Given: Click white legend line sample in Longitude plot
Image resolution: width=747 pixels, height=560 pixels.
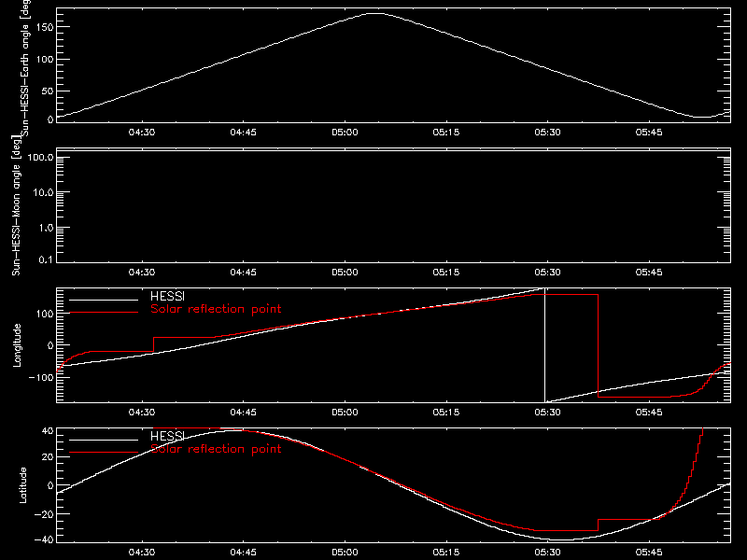Looking at the screenshot, I should click(104, 300).
